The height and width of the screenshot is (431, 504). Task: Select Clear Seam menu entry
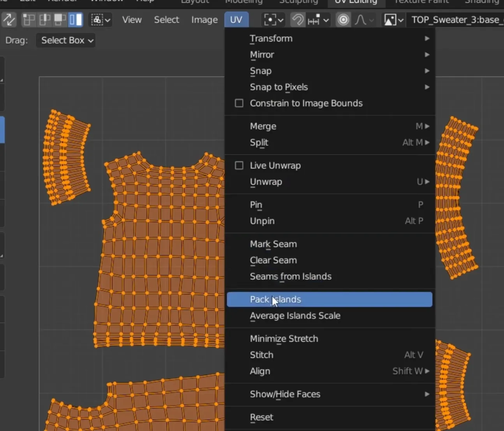tap(330, 260)
